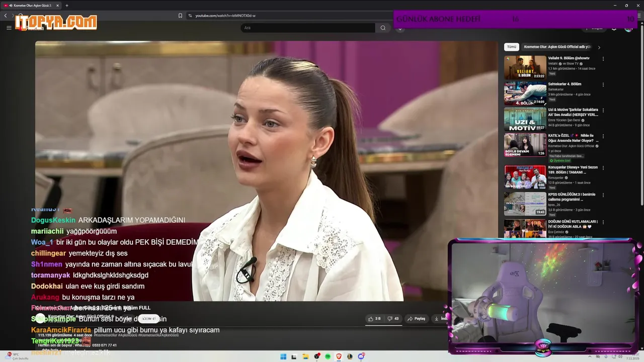Open Discord from the taskbar
644x362 pixels.
(361, 356)
